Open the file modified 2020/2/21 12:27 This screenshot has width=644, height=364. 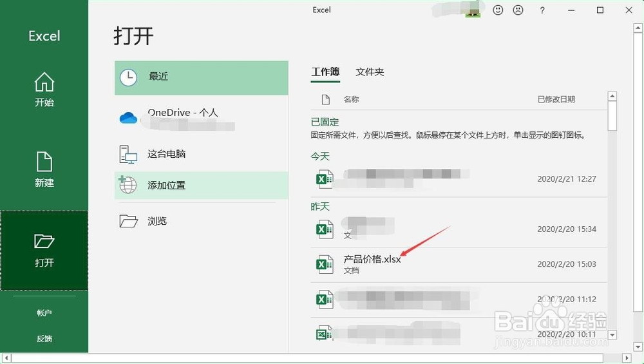(x=459, y=179)
